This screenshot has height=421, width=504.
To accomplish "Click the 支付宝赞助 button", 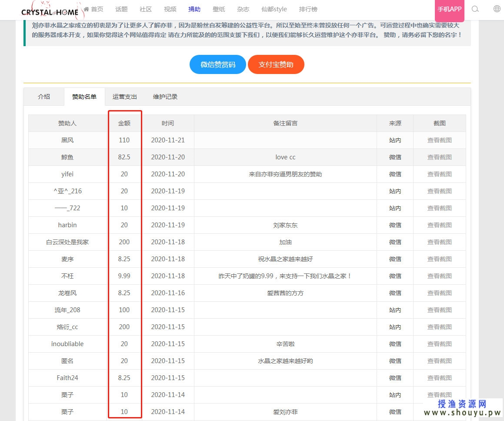I will click(276, 65).
